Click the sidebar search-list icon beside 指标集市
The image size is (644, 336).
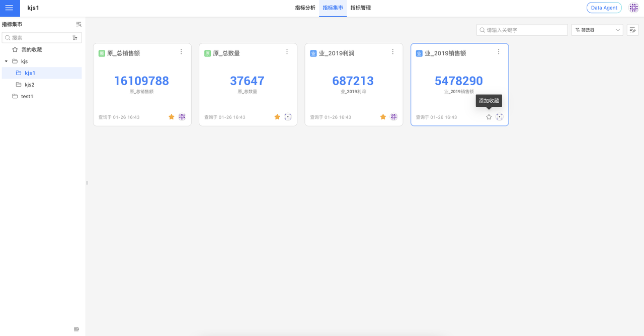click(x=78, y=24)
